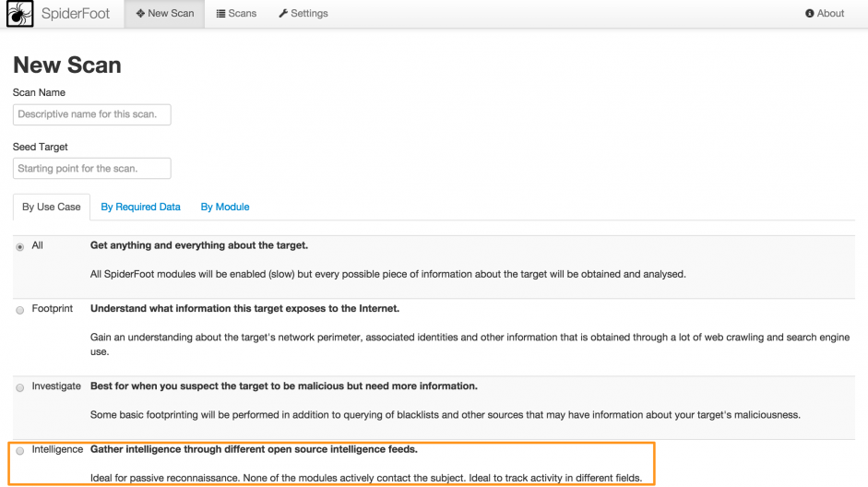The height and width of the screenshot is (487, 868).
Task: Click into the Seed Target field
Action: (92, 169)
